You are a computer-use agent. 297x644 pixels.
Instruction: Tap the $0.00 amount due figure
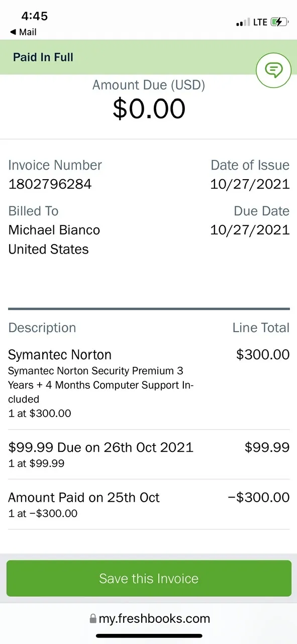click(149, 109)
